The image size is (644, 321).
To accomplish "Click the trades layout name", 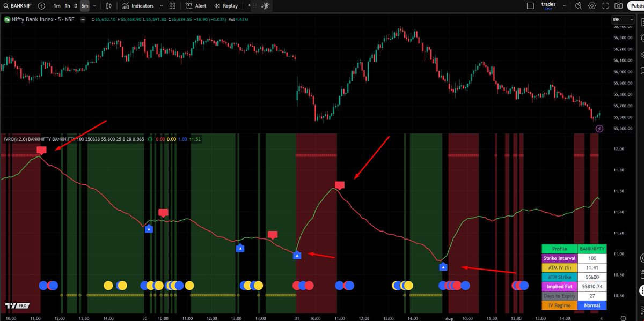I will [x=548, y=4].
